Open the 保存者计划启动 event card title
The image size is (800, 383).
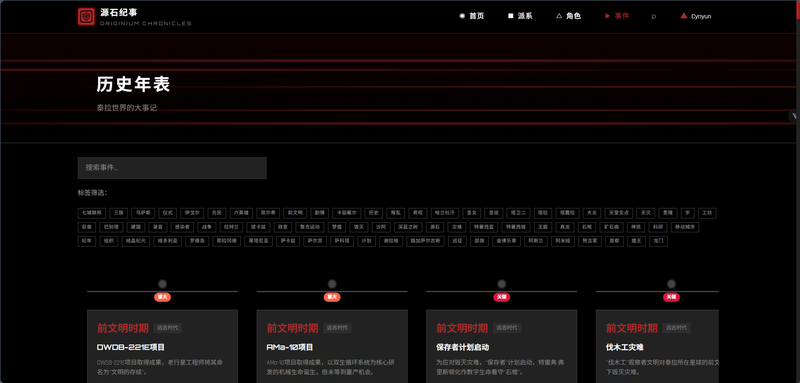point(463,347)
